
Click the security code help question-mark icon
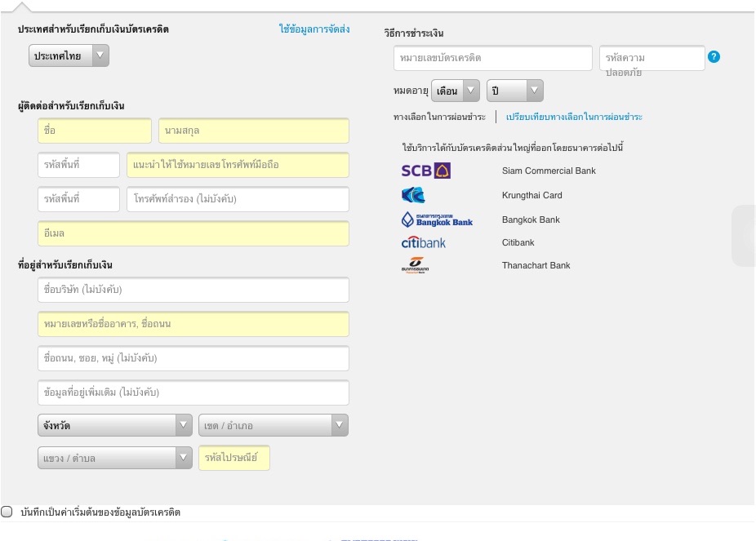point(714,57)
